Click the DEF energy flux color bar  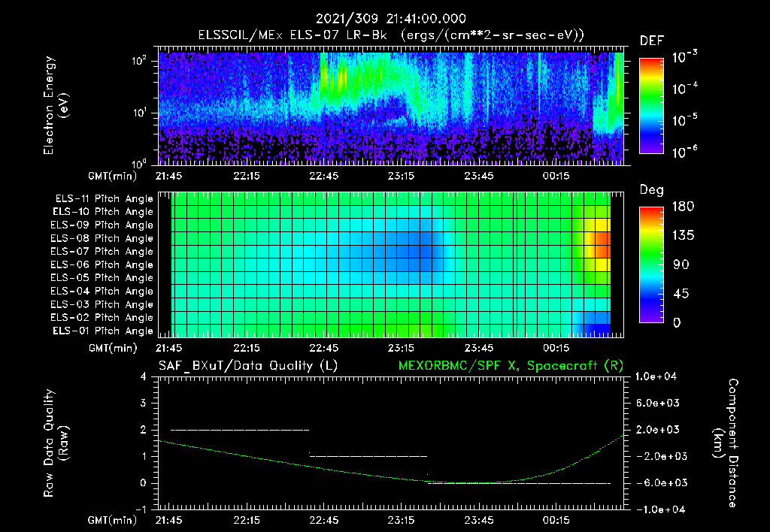[x=651, y=106]
